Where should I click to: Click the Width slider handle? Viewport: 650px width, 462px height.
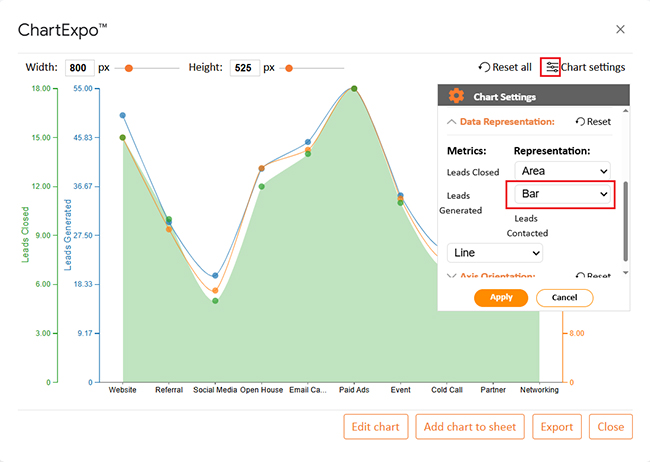tap(128, 69)
